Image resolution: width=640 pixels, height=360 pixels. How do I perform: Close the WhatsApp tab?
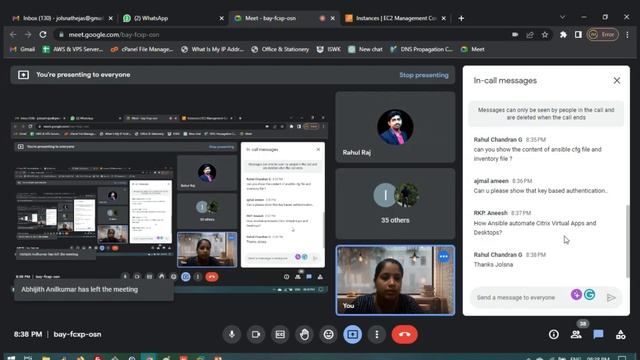click(x=222, y=18)
